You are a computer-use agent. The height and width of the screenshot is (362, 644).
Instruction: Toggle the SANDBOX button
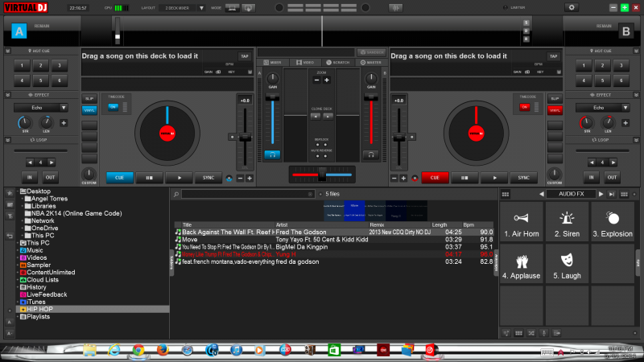(x=371, y=52)
